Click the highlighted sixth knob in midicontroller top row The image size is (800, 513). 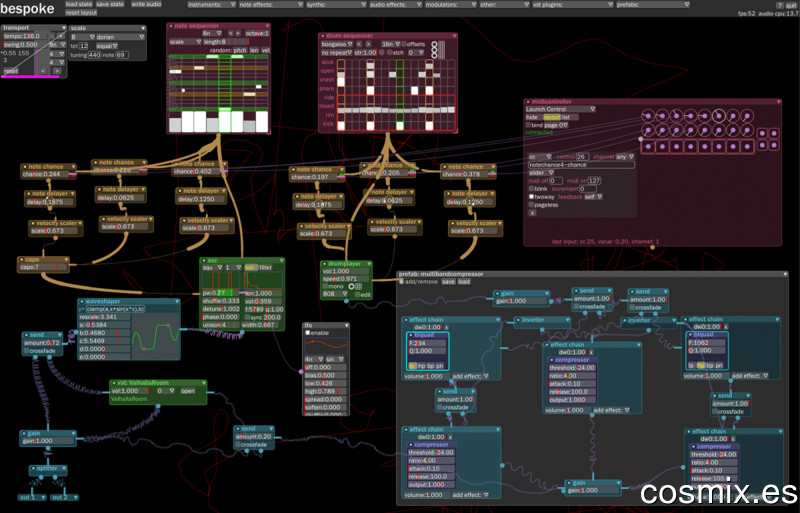[718, 116]
